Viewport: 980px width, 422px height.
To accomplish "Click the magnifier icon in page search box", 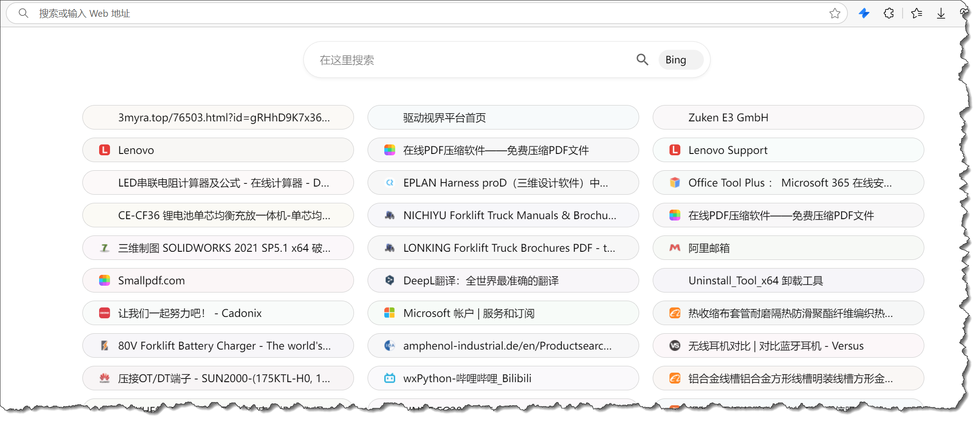I will (x=642, y=59).
